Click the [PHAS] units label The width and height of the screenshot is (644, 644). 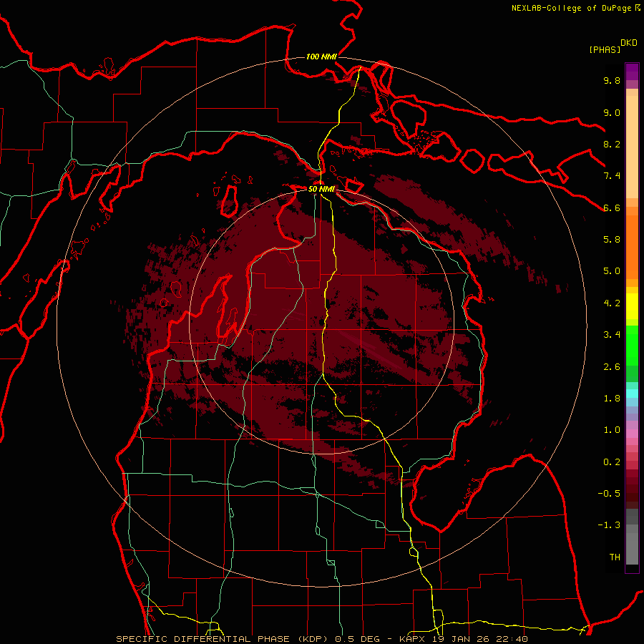[x=605, y=49]
